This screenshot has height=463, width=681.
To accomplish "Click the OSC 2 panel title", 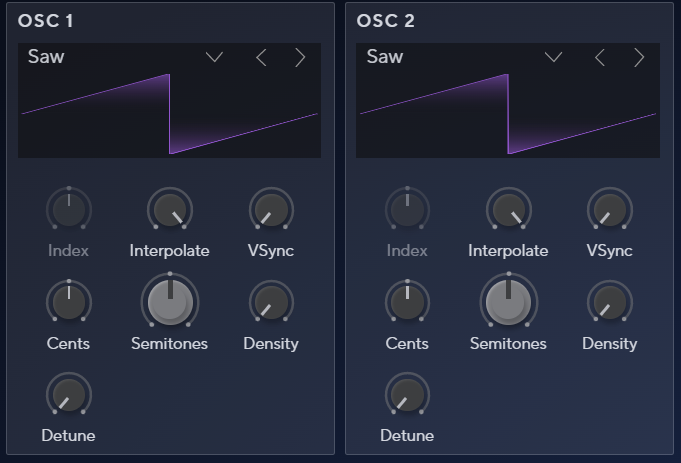I will (386, 21).
